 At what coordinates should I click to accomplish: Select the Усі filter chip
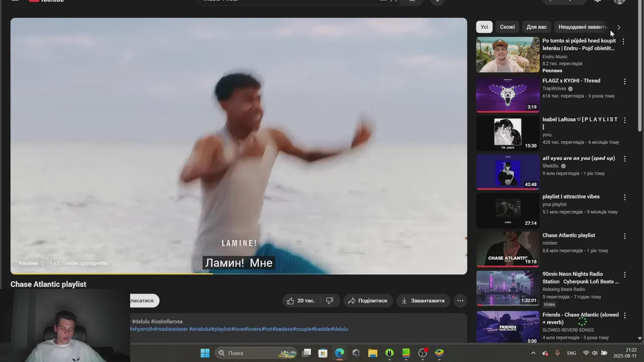pos(484,27)
